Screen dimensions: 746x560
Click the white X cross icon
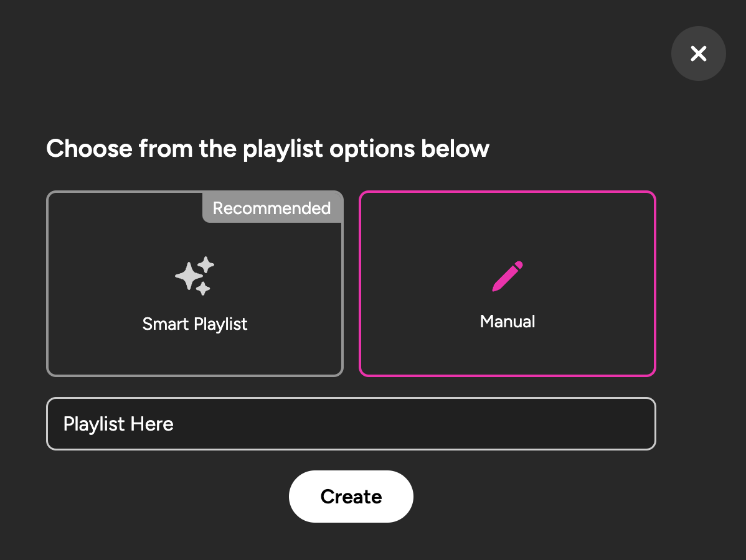699,54
